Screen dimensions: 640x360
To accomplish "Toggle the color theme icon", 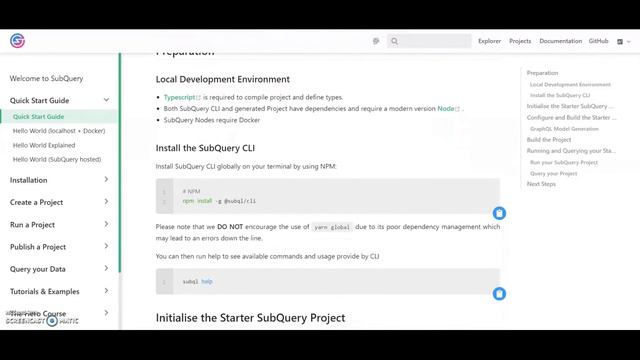I will point(376,41).
